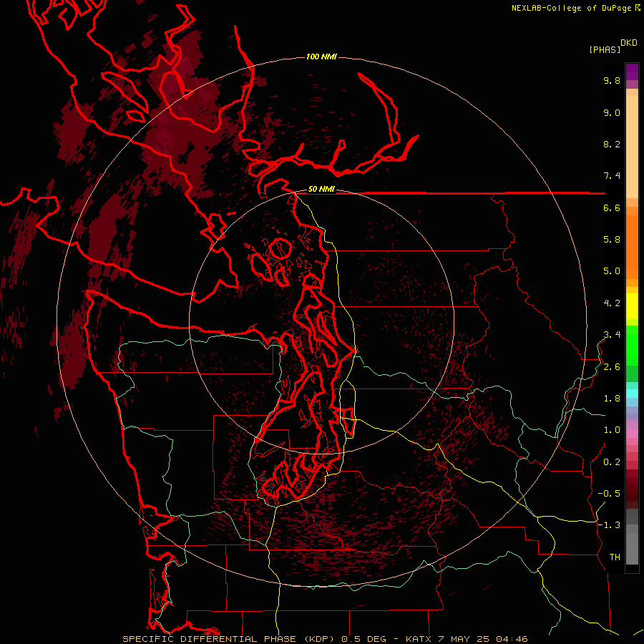The width and height of the screenshot is (644, 644).
Task: Select the 2.6 scale value
Action: tap(612, 367)
